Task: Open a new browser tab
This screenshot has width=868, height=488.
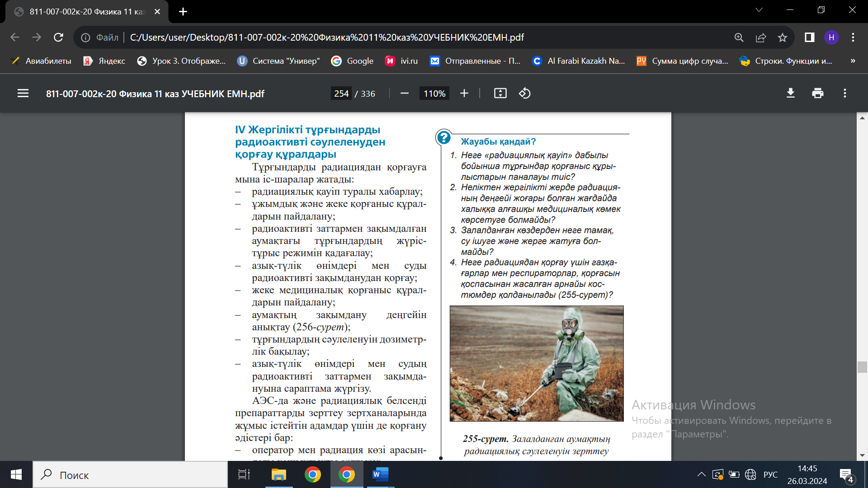Action: pyautogui.click(x=183, y=12)
